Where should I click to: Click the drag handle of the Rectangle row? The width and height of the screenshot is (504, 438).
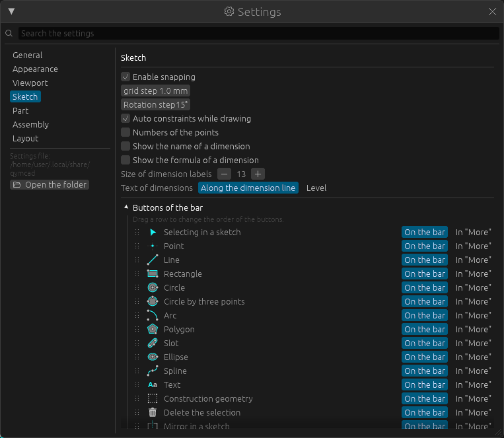click(x=137, y=274)
